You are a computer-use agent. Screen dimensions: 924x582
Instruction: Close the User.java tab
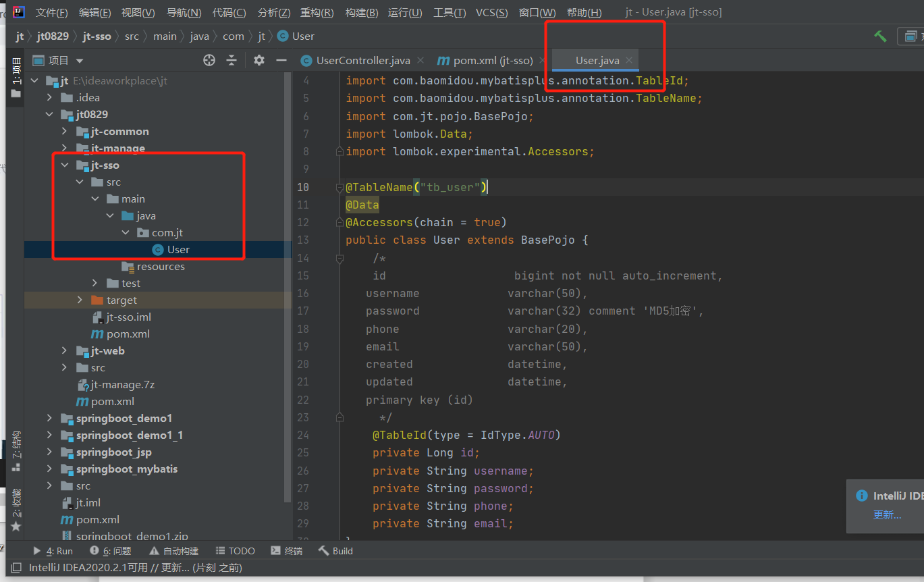click(x=628, y=61)
